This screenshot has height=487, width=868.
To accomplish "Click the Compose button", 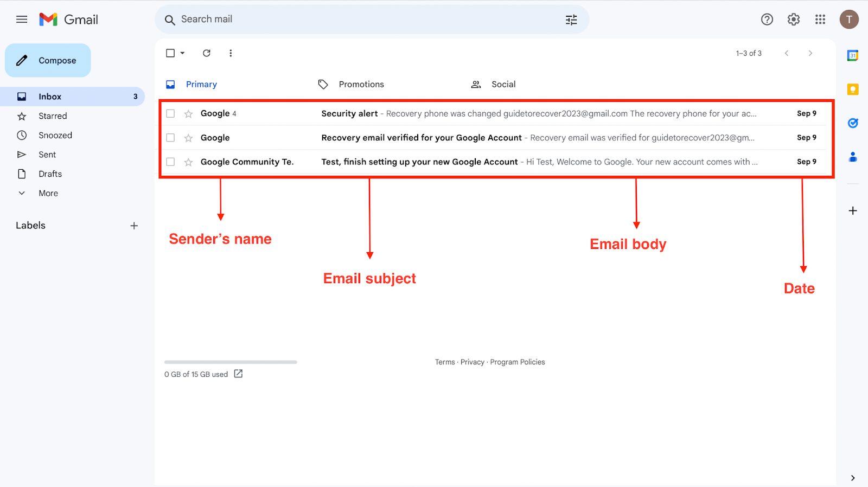I will 48,61.
